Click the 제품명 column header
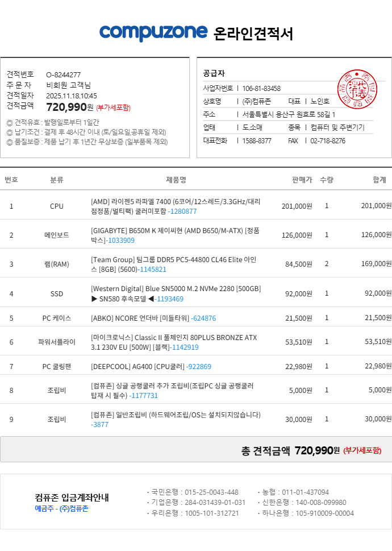This screenshot has height=551, width=392. point(176,180)
